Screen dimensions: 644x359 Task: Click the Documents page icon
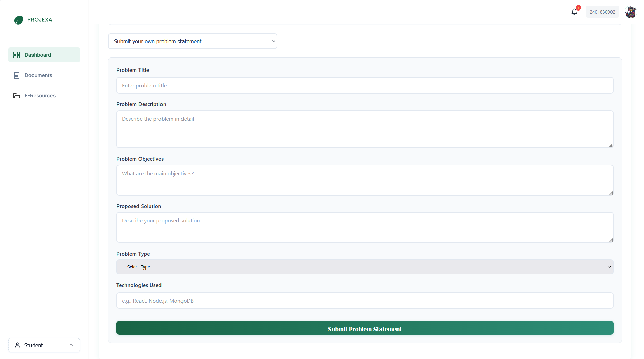pyautogui.click(x=17, y=75)
